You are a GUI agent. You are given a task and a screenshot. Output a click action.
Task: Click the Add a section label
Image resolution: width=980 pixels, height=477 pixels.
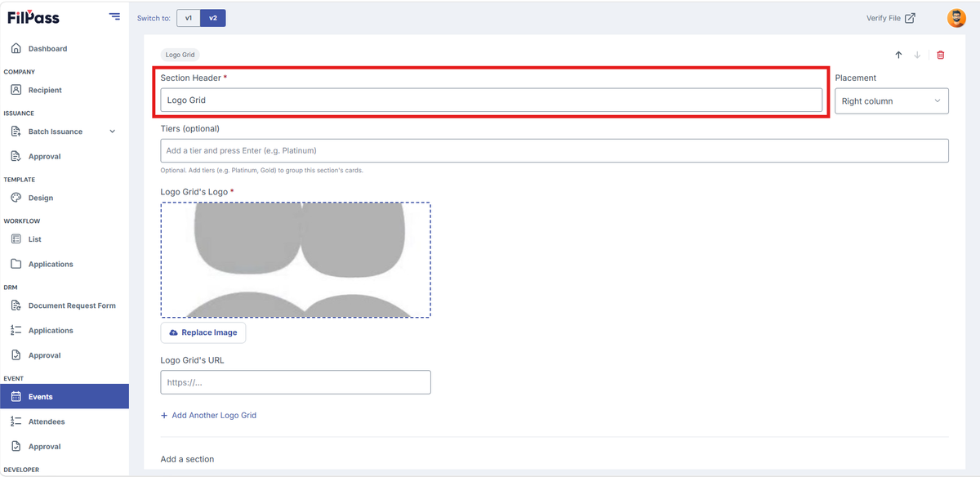point(187,459)
